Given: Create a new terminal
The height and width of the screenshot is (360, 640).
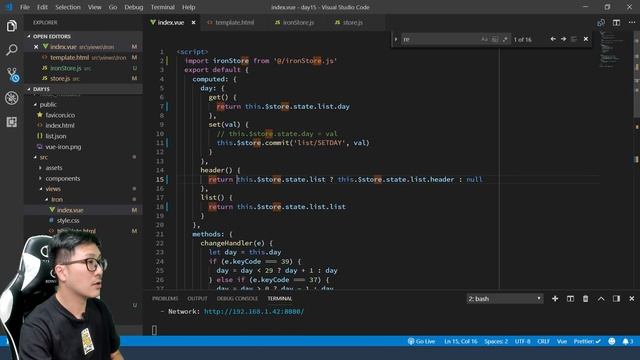Looking at the screenshot, I should (555, 299).
